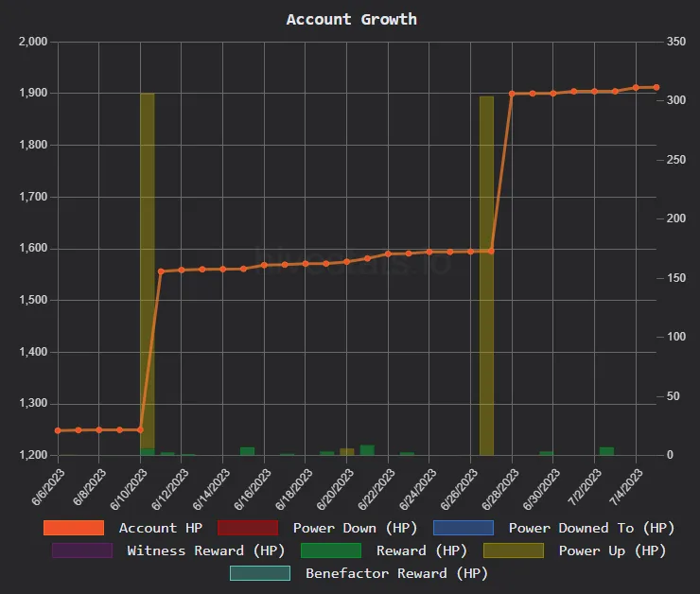This screenshot has height=594, width=700.
Task: Click the '1,500' left axis label
Action: (x=33, y=300)
